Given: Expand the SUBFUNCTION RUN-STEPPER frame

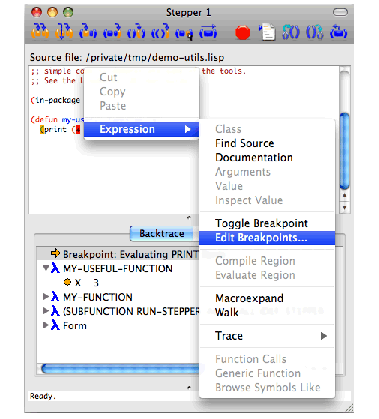Looking at the screenshot, I should pyautogui.click(x=46, y=311).
